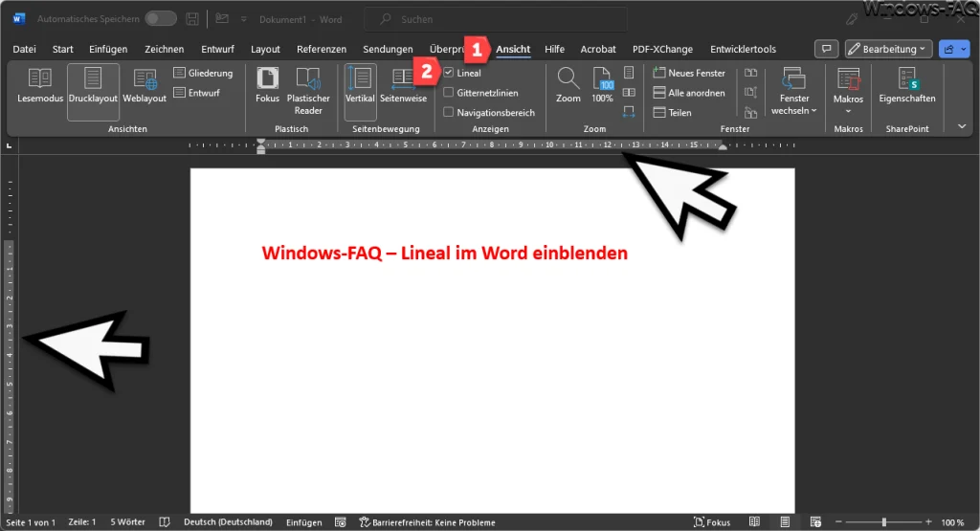Viewport: 980px width, 531px height.
Task: Open the Datei tab
Action: [24, 49]
